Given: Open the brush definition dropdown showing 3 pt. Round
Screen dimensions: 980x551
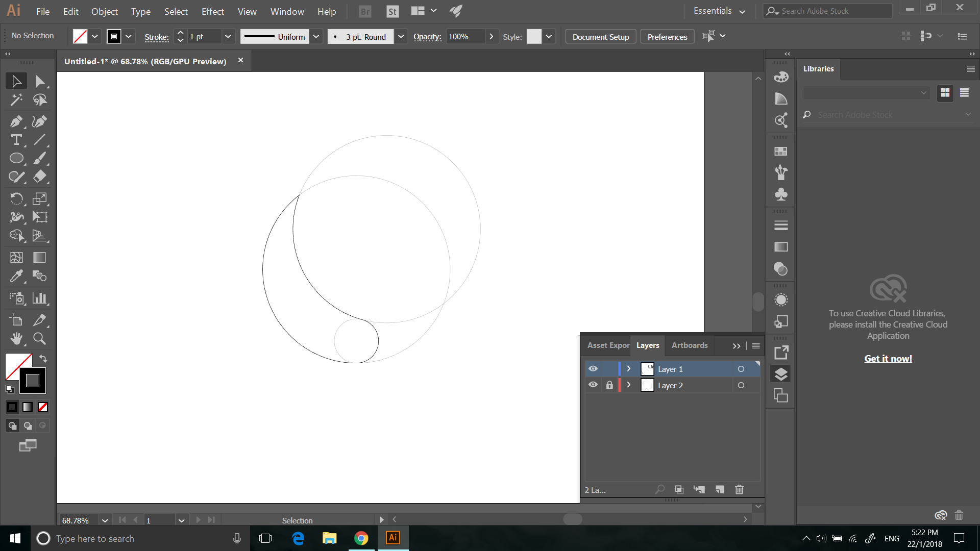Looking at the screenshot, I should click(401, 36).
